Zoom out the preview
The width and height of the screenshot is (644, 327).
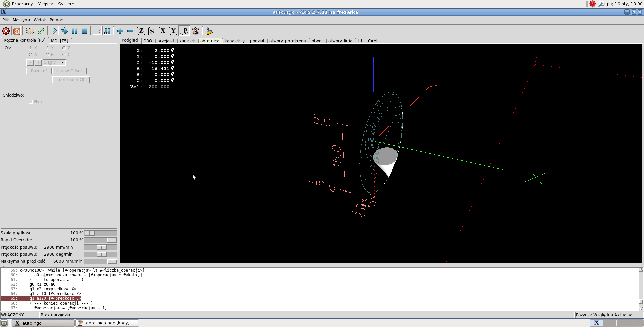coord(130,31)
